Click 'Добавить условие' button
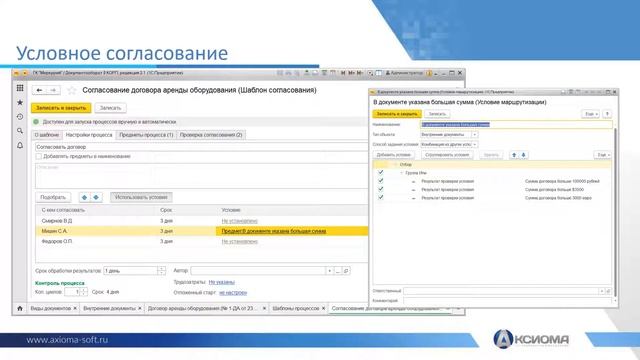Viewport: 640px width, 360px height. (x=393, y=155)
